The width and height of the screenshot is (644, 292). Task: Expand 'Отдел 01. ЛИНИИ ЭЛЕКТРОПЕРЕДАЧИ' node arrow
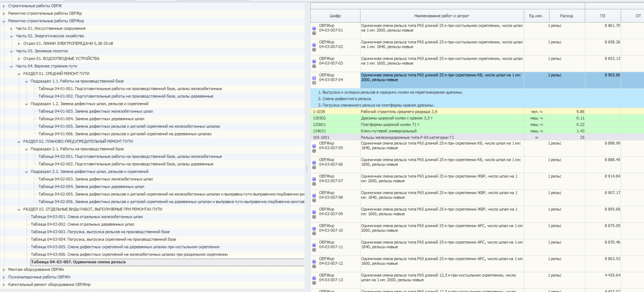[19, 43]
